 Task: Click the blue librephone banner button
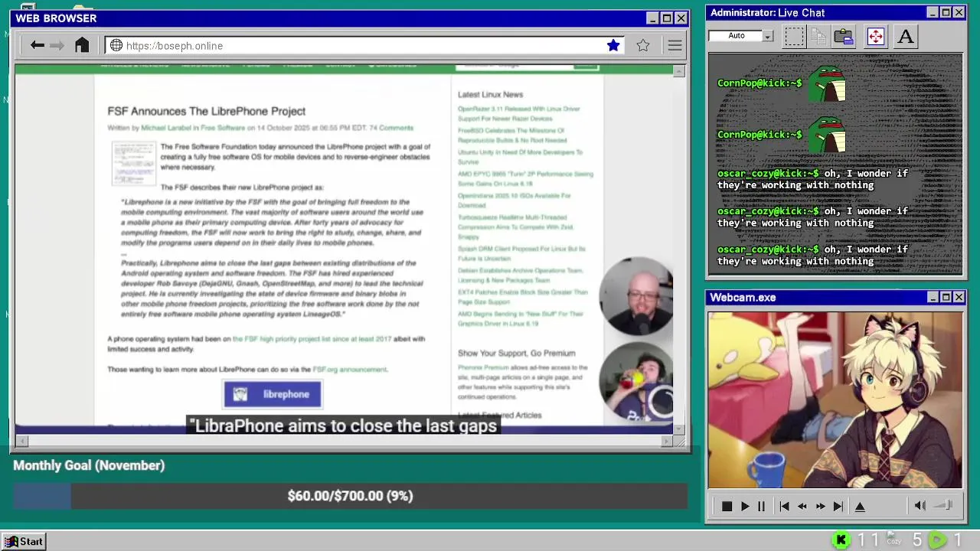(272, 394)
